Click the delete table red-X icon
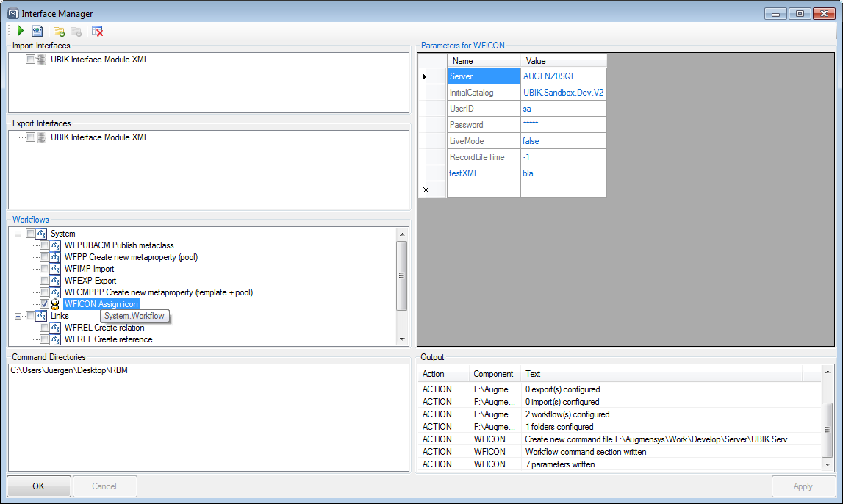The height and width of the screenshot is (504, 843). [97, 32]
